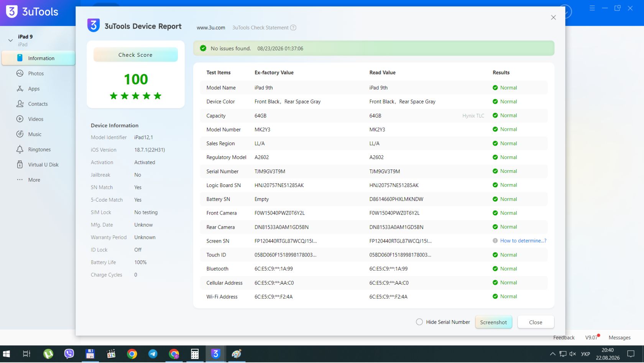Viewport: 644px width, 363px height.
Task: Select the Serial Number read value TJM9GV3T9M
Action: coord(384,171)
